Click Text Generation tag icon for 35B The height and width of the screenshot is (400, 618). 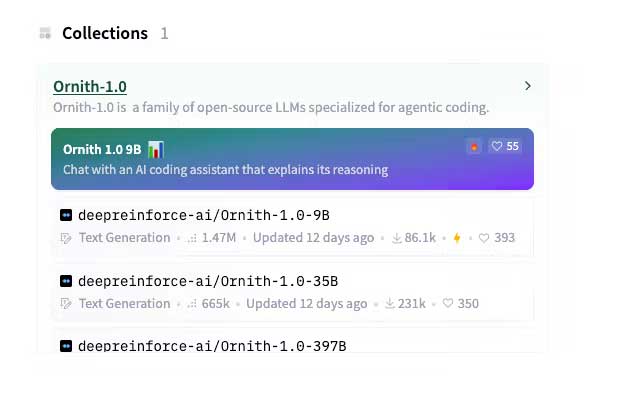(66, 304)
